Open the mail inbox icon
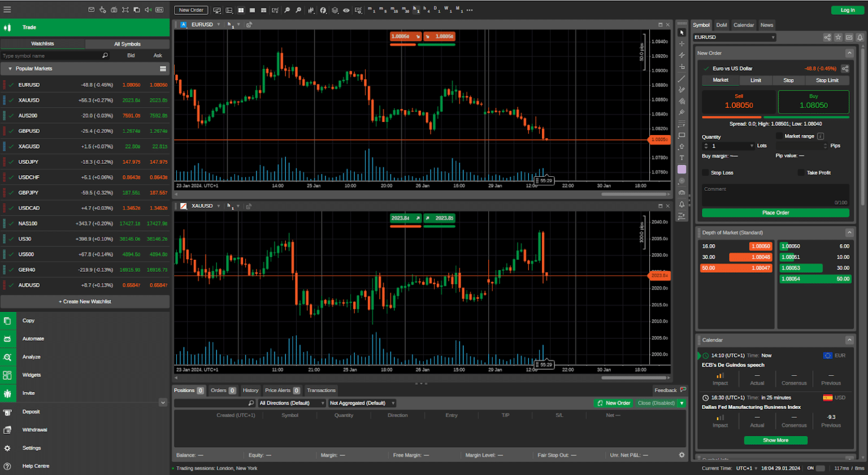Screen dimensions: 868x475 coord(92,10)
